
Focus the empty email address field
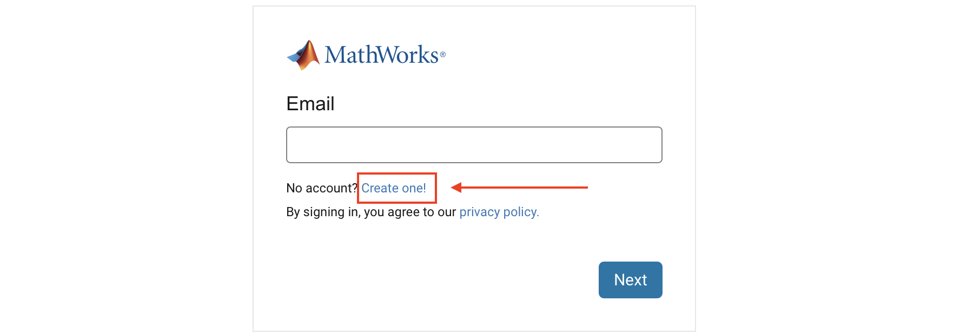tap(473, 144)
